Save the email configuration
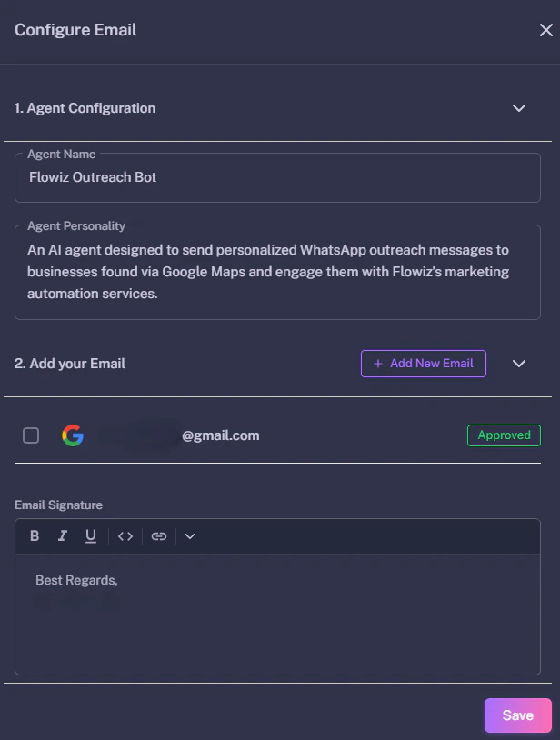Screen dimensions: 560x740 [x=517, y=715]
